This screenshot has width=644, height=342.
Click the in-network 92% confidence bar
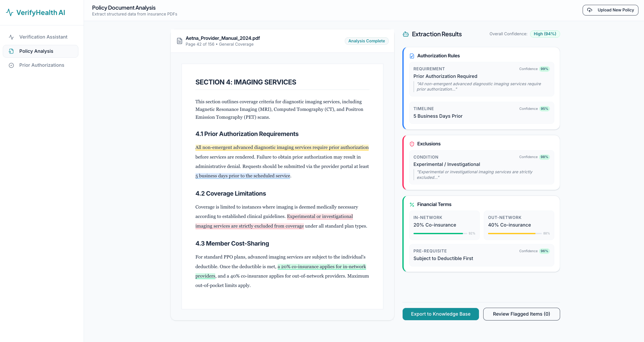pos(440,233)
